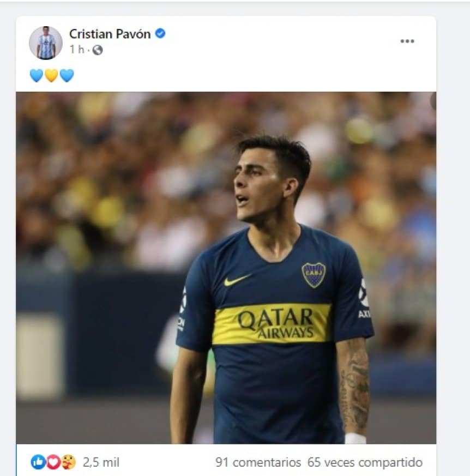The image size is (470, 476).
Task: Open the "2,5 mil" reactions count
Action: click(101, 462)
